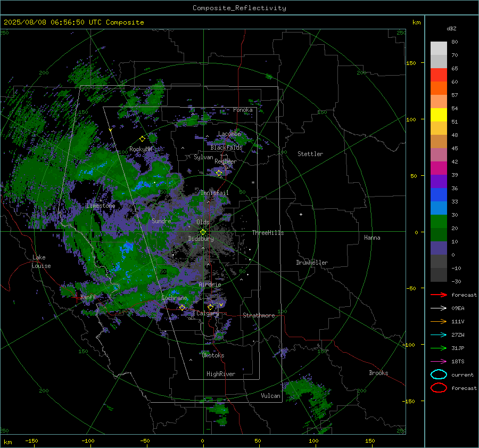Click the cyan 27ZW arrow symbol

tap(439, 335)
